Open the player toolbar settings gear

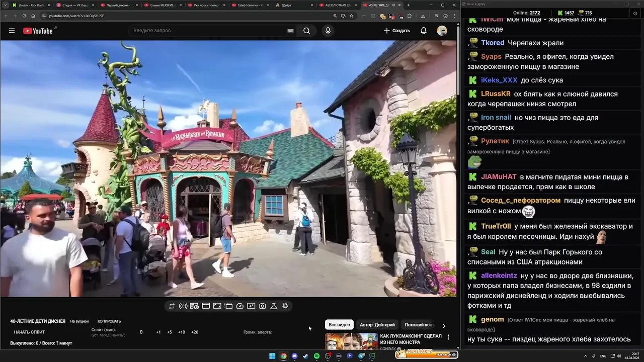pyautogui.click(x=285, y=306)
